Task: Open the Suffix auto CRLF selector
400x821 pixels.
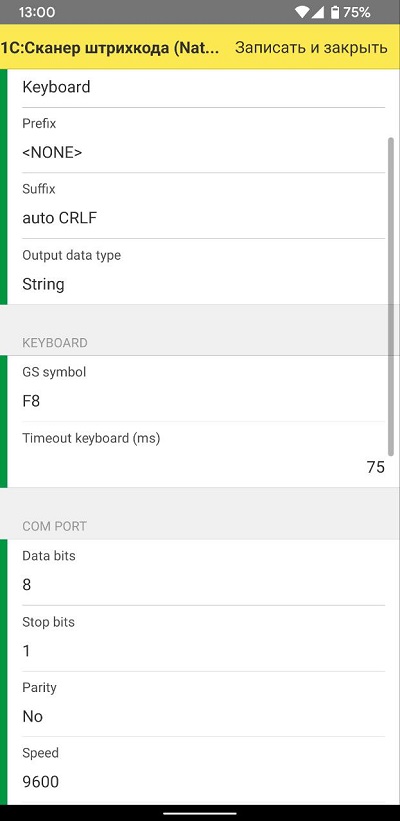Action: click(x=204, y=206)
